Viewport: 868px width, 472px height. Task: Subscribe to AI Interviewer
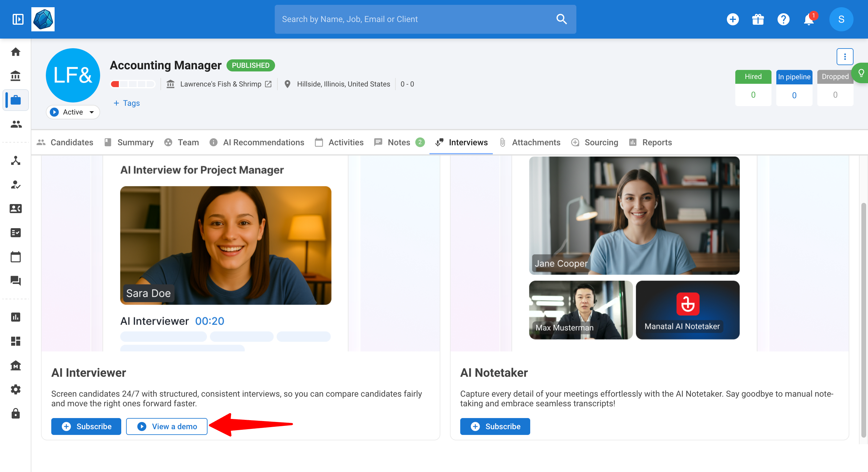pyautogui.click(x=86, y=426)
